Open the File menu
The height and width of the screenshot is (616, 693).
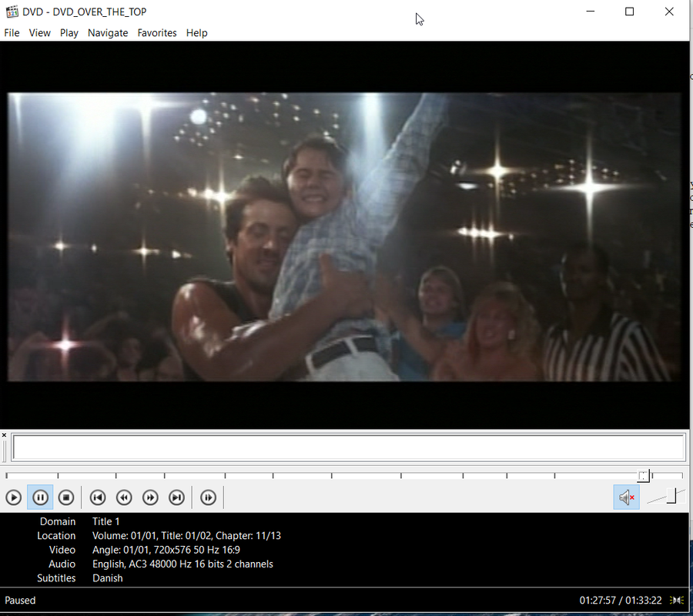[x=12, y=33]
